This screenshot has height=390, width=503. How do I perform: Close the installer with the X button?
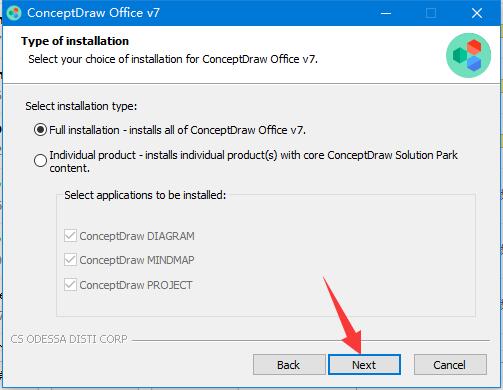tap(477, 13)
